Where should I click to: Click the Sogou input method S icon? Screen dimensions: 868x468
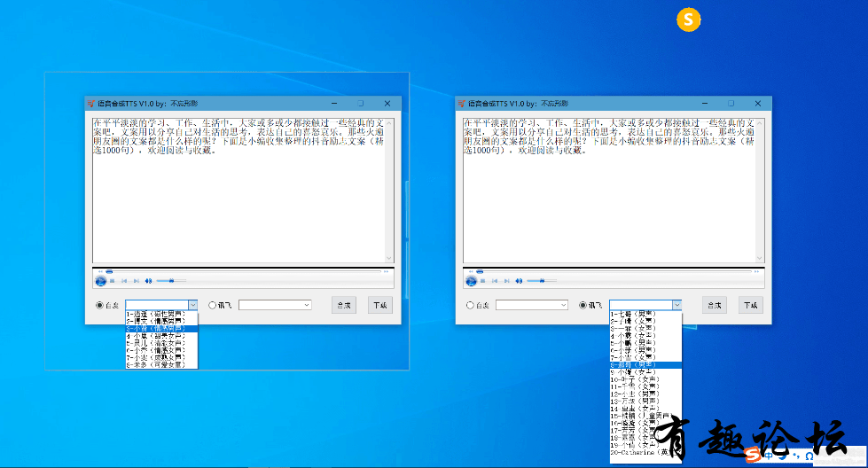tap(753, 455)
